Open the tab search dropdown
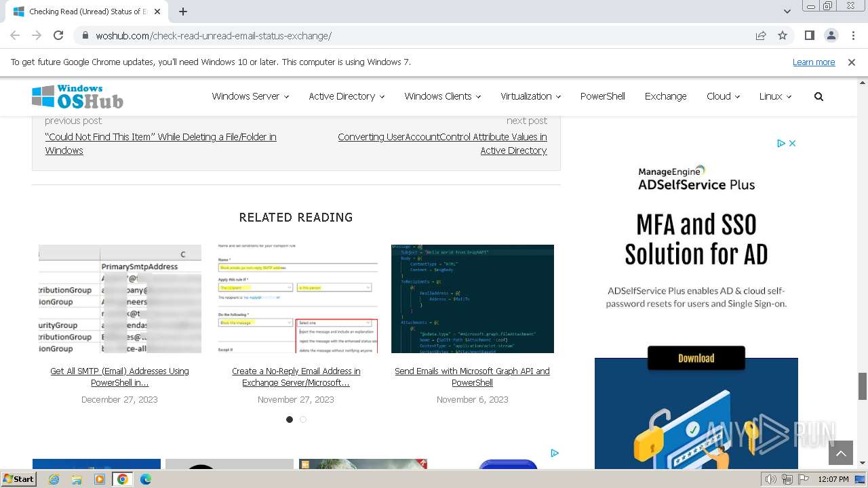This screenshot has width=868, height=488. tap(787, 12)
